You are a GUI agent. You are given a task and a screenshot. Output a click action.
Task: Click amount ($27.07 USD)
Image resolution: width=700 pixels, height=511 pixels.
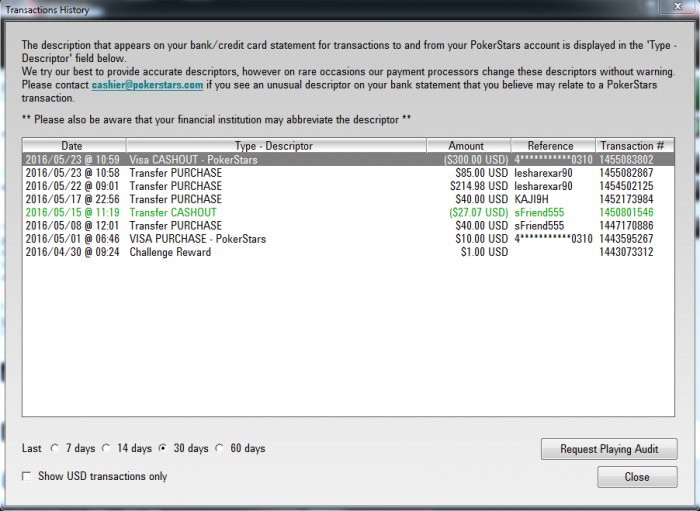(x=479, y=212)
